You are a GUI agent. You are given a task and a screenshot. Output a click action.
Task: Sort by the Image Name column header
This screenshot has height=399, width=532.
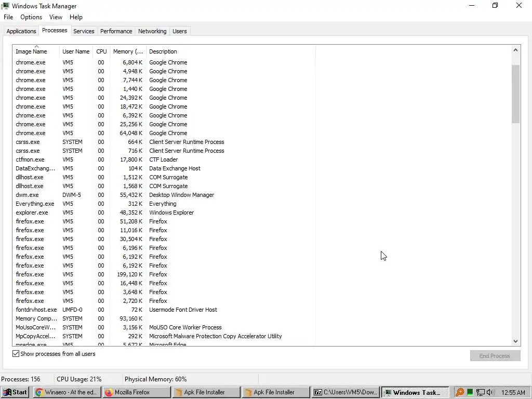36,51
